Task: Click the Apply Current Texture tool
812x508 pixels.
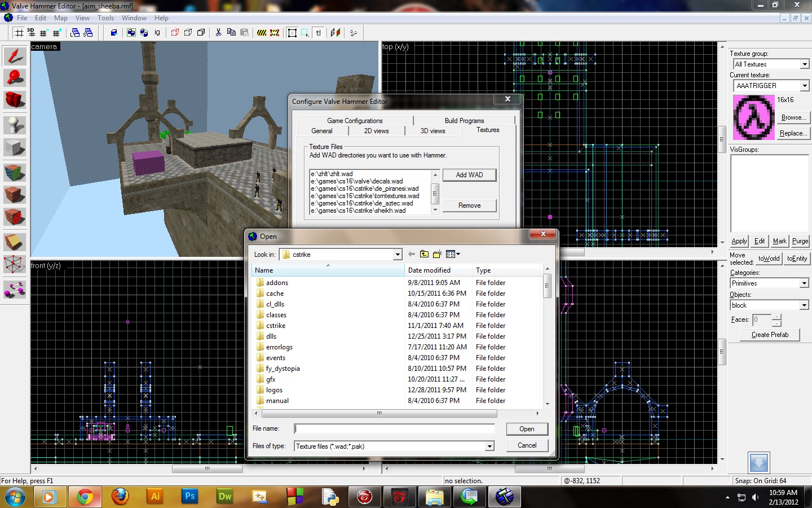Action: pos(15,194)
